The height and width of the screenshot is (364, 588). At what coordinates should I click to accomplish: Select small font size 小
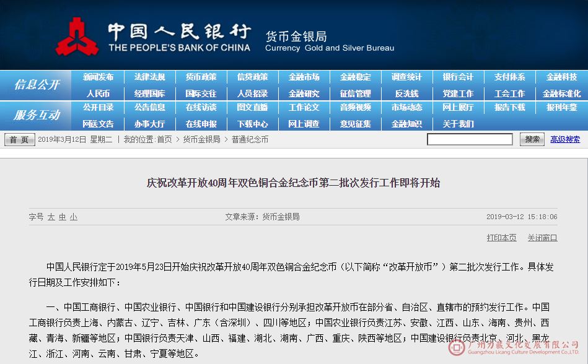tap(73, 217)
